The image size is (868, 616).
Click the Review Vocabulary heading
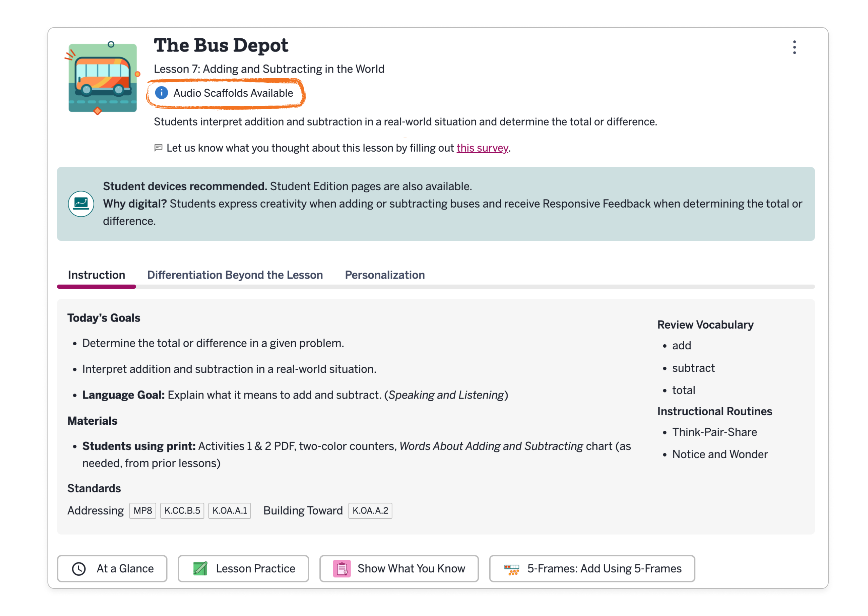click(x=705, y=325)
